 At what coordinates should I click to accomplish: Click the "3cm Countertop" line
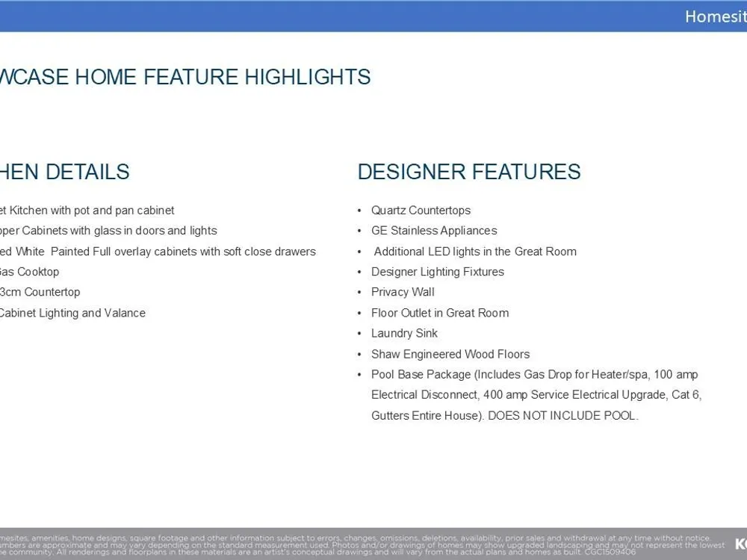[x=40, y=293]
